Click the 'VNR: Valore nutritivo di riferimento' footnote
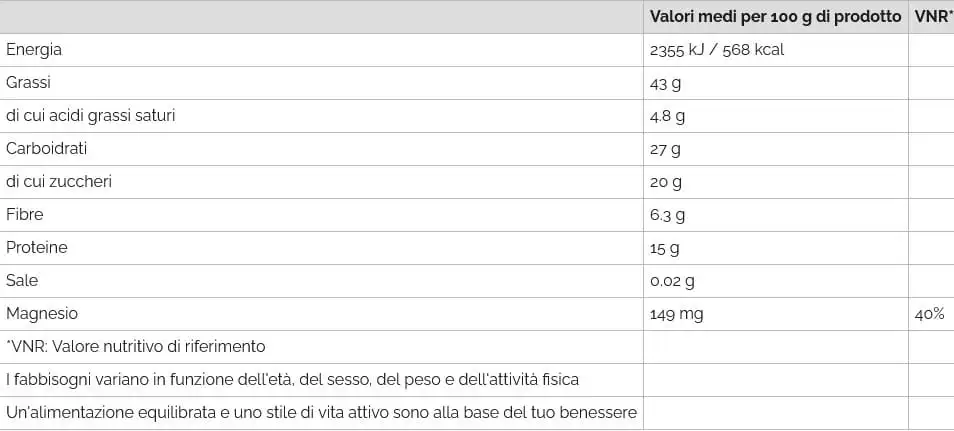954x431 pixels. 136,347
